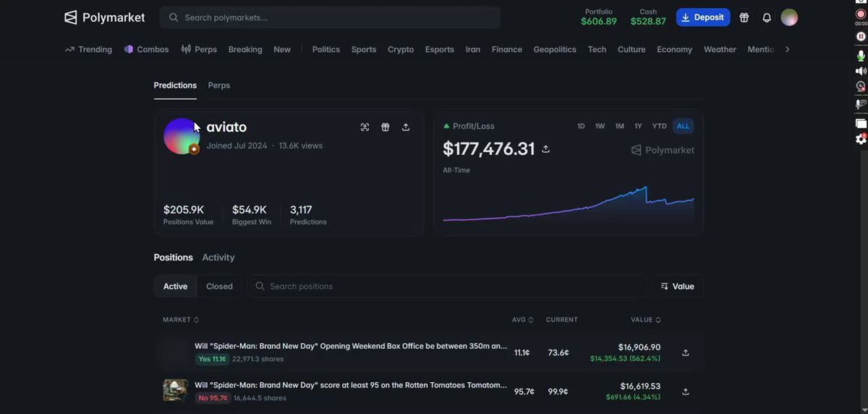The height and width of the screenshot is (414, 868).
Task: Show Closed positions
Action: 219,287
